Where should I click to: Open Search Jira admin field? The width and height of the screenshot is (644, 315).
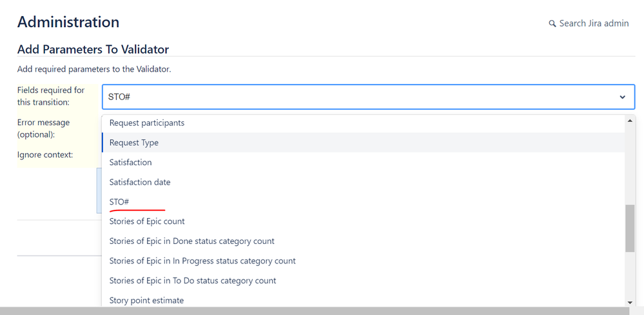coord(593,23)
